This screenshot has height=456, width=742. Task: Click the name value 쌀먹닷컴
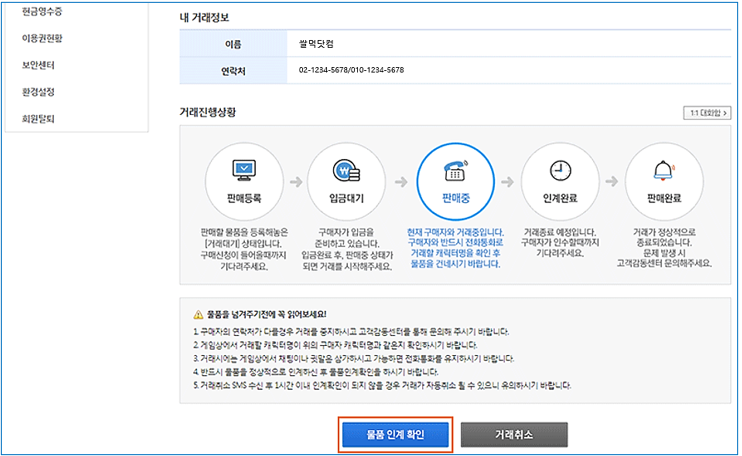click(x=316, y=44)
